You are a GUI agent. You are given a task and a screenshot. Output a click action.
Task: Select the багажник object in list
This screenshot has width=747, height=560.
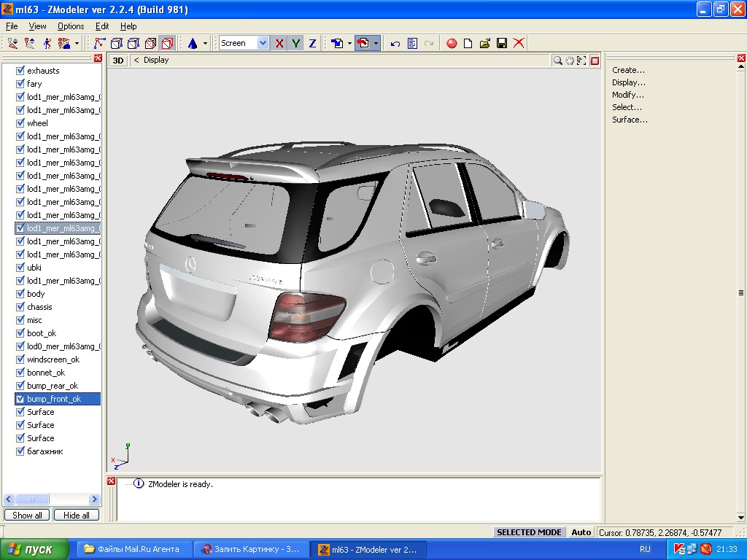click(x=44, y=451)
